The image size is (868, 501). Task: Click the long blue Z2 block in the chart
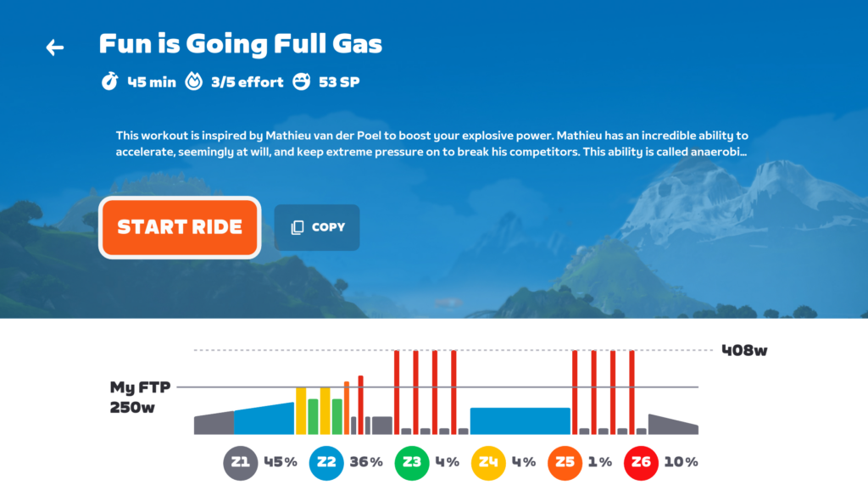pos(520,421)
